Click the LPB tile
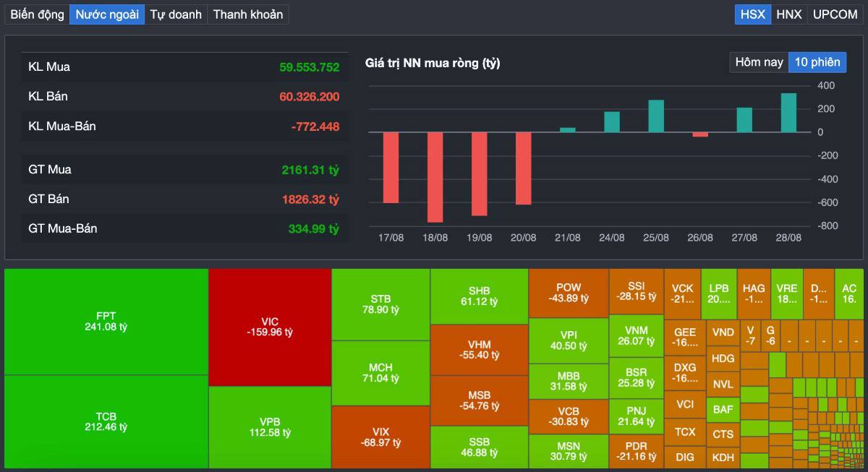Screen dimensions: 868x472 pyautogui.click(x=719, y=293)
